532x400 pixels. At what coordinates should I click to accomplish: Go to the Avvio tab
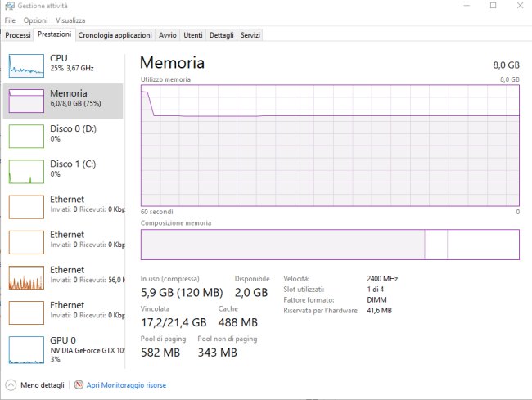point(167,35)
